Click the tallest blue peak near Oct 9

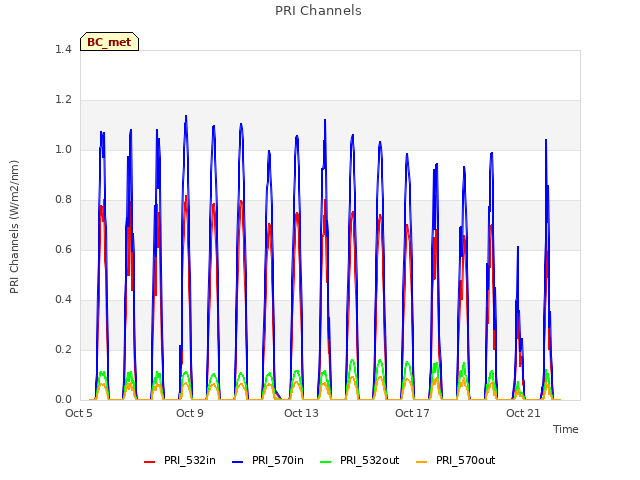(186, 116)
